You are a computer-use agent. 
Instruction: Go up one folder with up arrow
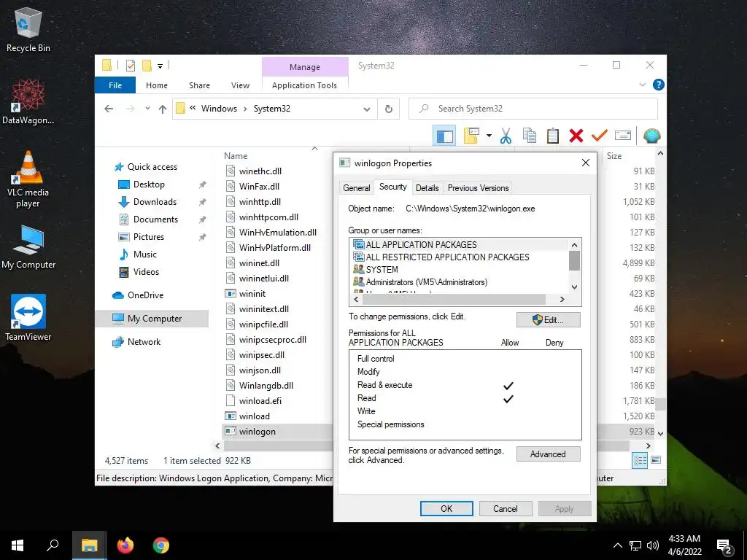(x=163, y=109)
